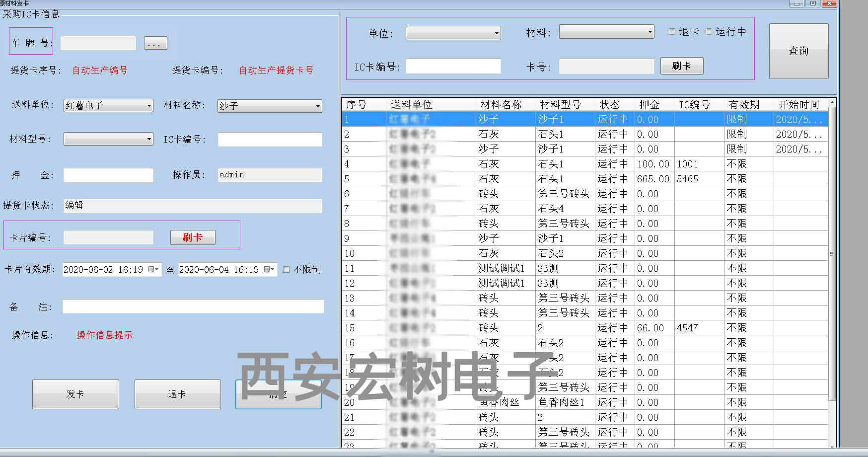The width and height of the screenshot is (868, 457).
Task: Click the red 刷卡 button beside 卡片编号
Action: (x=193, y=237)
